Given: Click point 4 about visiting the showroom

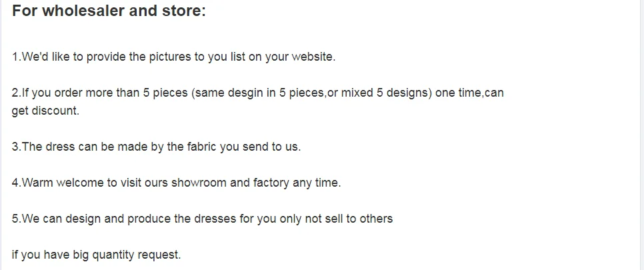Looking at the screenshot, I should pyautogui.click(x=176, y=183).
